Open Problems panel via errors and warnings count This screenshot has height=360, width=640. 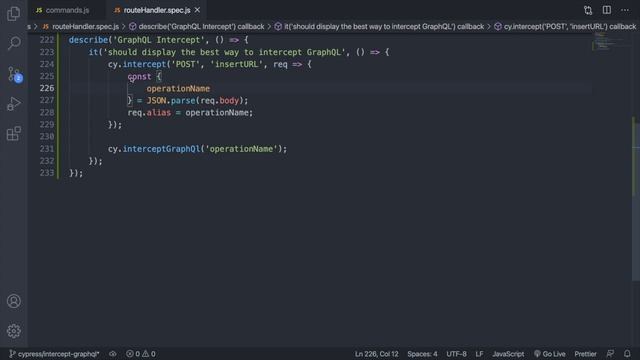pos(141,354)
